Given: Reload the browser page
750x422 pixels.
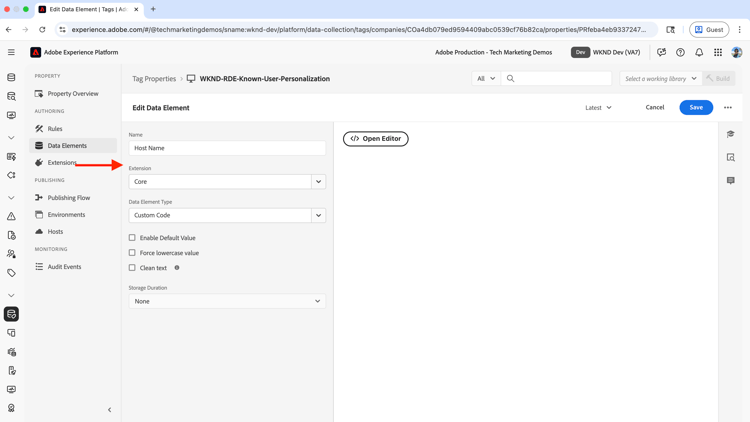Looking at the screenshot, I should point(42,30).
